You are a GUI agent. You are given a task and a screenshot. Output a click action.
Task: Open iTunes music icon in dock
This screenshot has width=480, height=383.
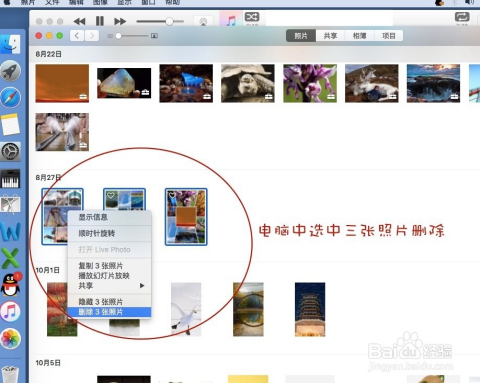[x=10, y=312]
